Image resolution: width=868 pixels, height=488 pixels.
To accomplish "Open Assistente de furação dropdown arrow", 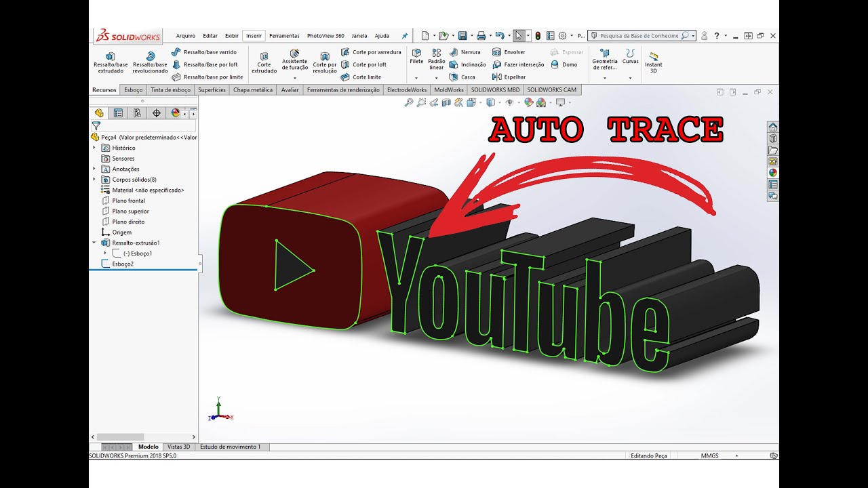I will 295,78.
